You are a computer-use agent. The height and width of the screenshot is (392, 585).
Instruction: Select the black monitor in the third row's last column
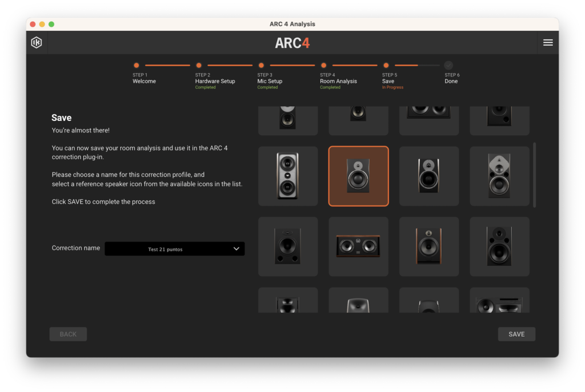tap(499, 246)
